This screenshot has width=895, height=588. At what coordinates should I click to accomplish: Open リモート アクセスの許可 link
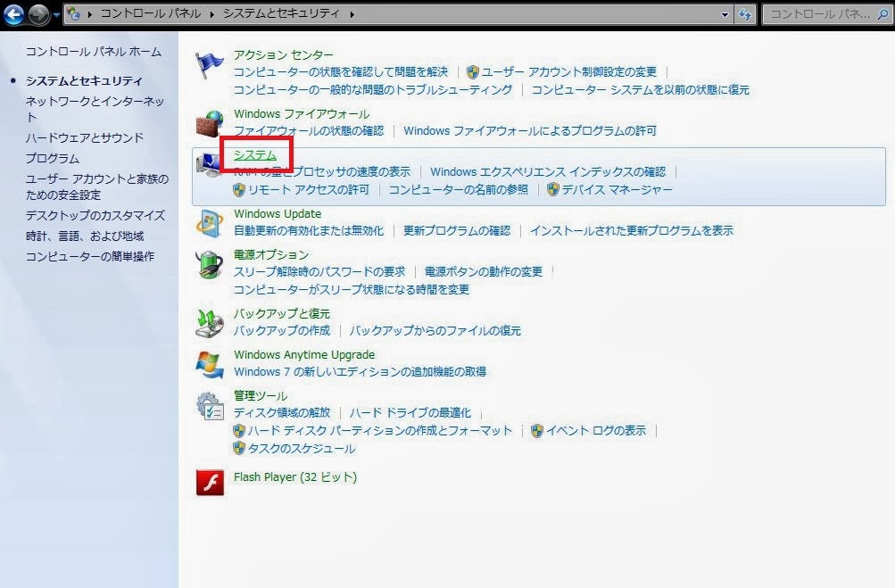pos(309,189)
